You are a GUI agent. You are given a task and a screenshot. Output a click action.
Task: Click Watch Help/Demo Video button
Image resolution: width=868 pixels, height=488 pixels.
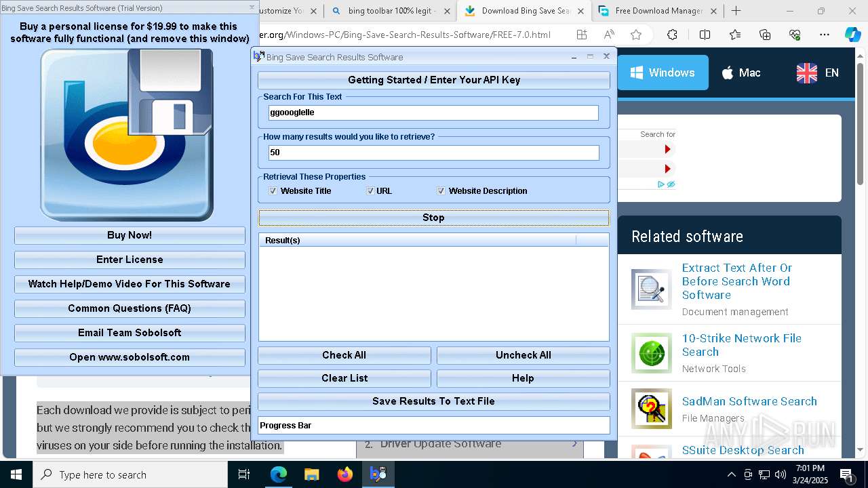[130, 284]
